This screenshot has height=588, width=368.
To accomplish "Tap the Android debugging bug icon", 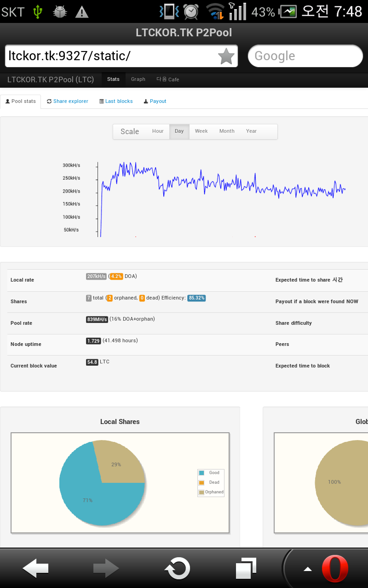I will point(60,11).
